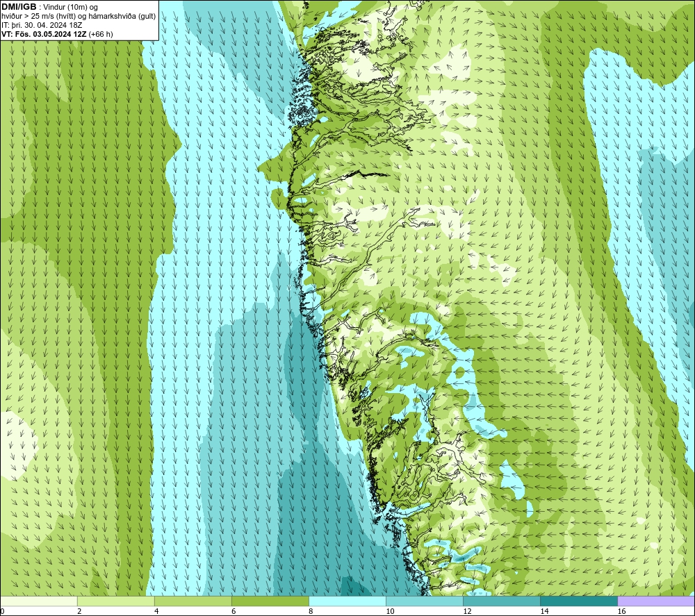Click the 8–10 m/s light cyan legend swatch

pos(347,601)
